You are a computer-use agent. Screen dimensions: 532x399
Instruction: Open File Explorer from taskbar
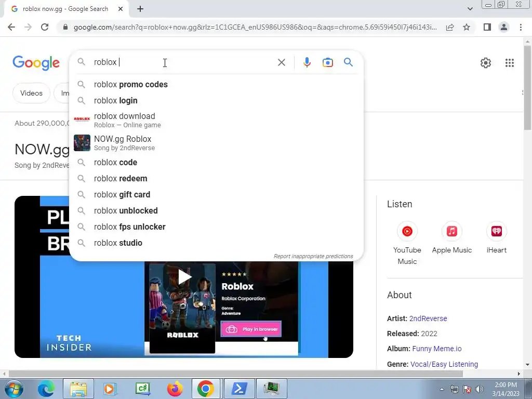[x=79, y=389]
